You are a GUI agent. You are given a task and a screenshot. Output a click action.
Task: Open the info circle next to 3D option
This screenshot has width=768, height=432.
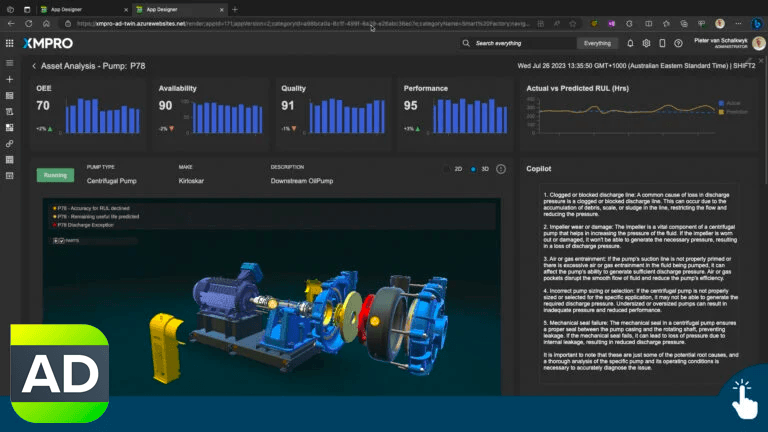click(x=501, y=169)
